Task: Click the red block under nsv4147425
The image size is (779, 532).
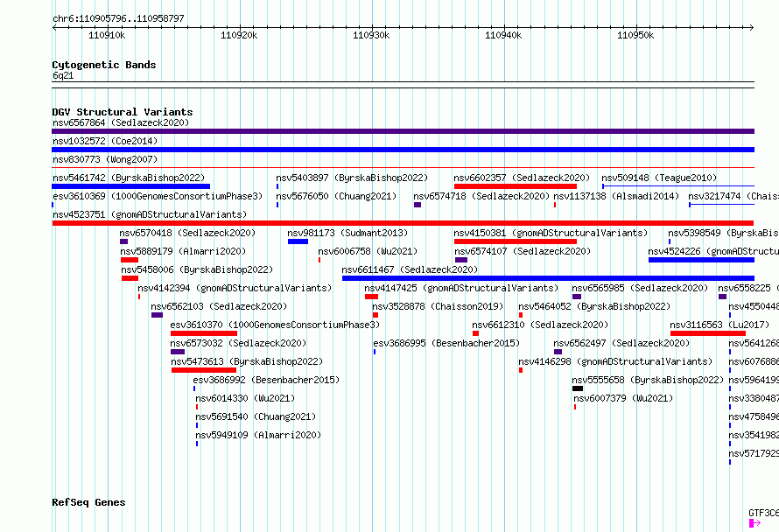Action: click(371, 297)
